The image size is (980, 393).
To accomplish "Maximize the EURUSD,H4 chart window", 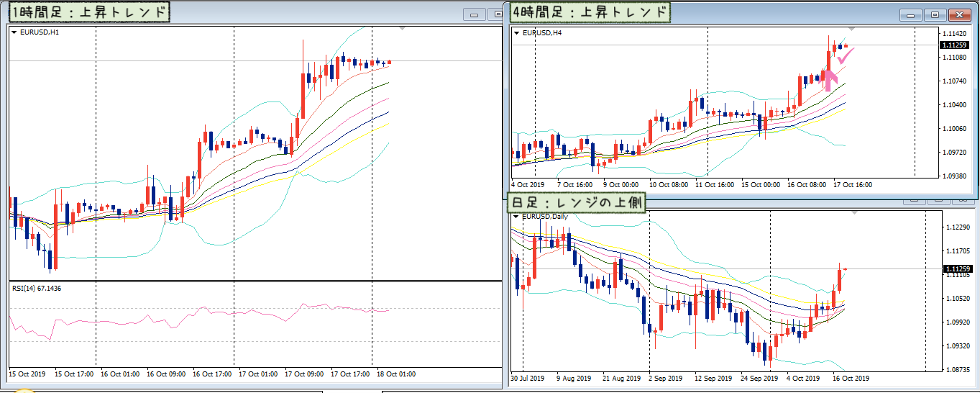I will (935, 14).
